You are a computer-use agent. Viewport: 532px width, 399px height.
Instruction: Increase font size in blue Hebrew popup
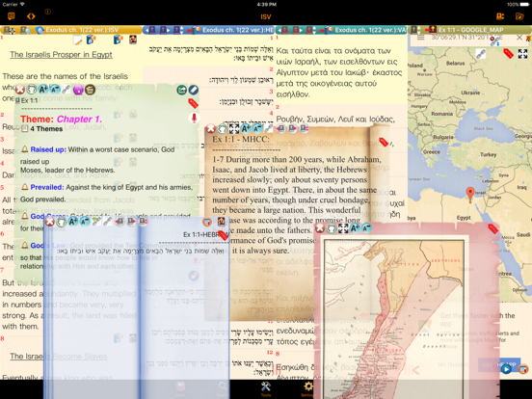73,222
